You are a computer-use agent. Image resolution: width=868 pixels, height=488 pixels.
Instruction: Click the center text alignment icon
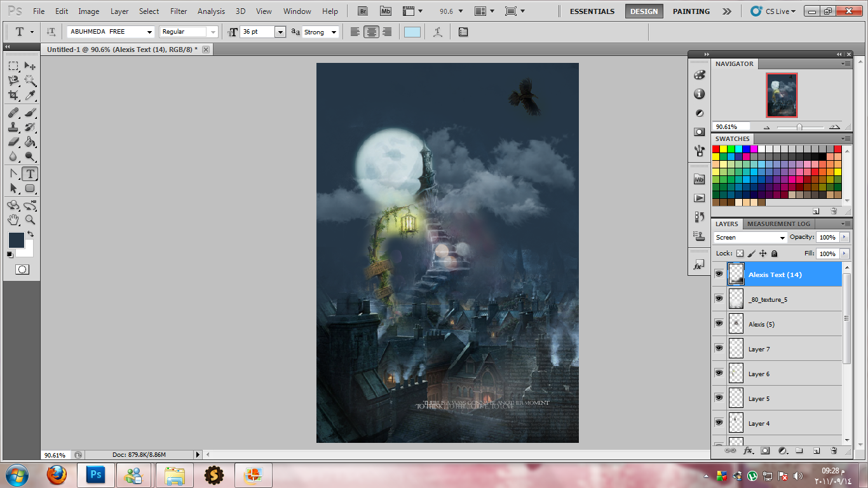[371, 32]
